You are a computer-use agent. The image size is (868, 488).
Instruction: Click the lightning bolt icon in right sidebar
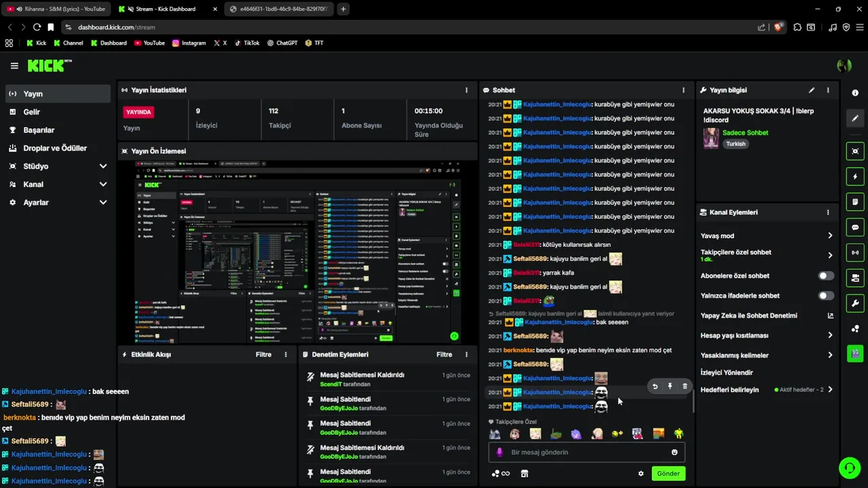[x=855, y=177]
